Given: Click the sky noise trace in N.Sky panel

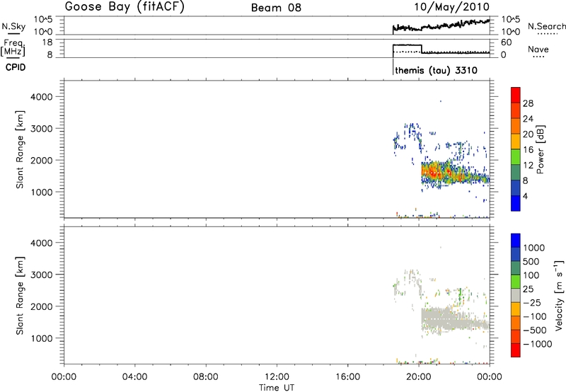Looking at the screenshot, I should [x=441, y=25].
